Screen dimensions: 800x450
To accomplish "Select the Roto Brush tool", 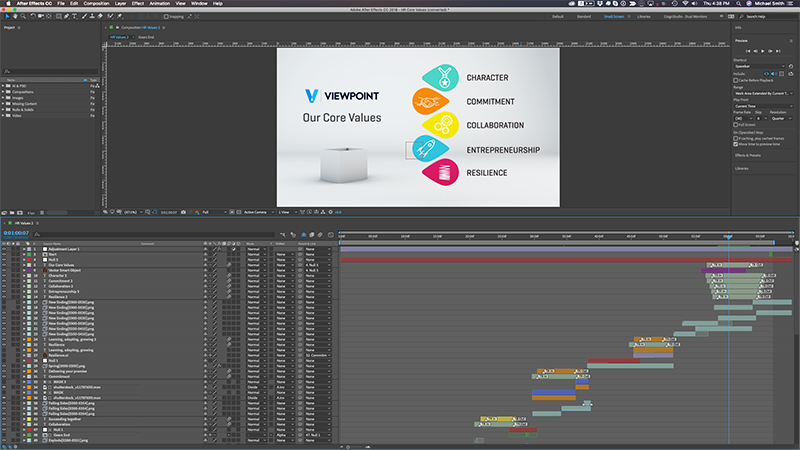I will (110, 16).
